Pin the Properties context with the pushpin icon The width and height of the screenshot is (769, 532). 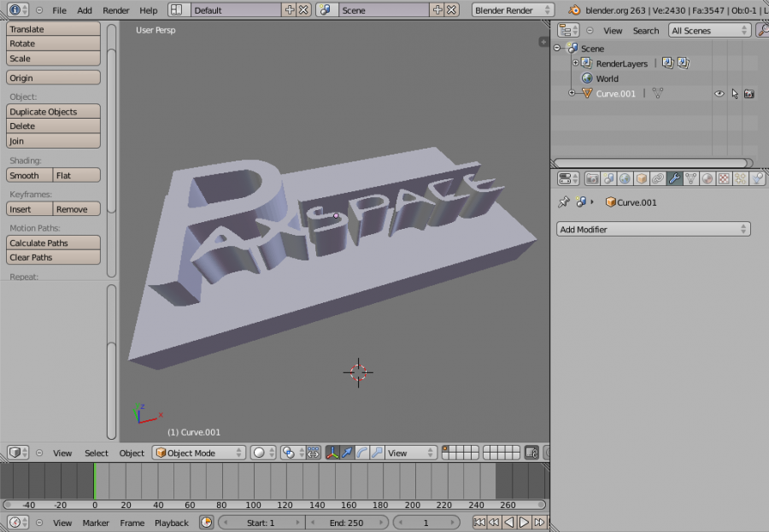click(562, 202)
